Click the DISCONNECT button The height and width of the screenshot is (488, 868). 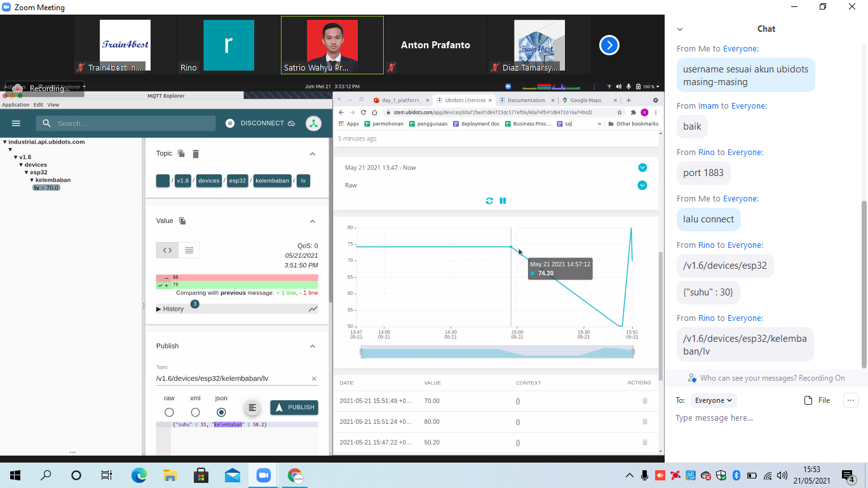(261, 123)
